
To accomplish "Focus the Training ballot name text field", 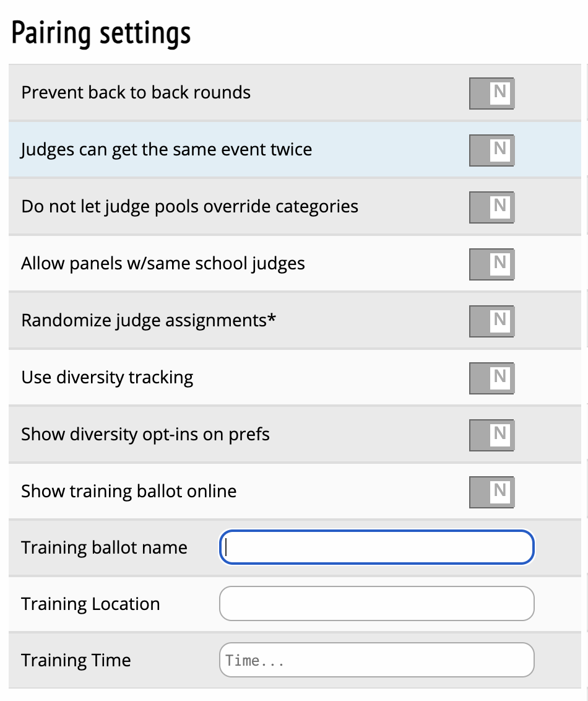I will [x=376, y=547].
